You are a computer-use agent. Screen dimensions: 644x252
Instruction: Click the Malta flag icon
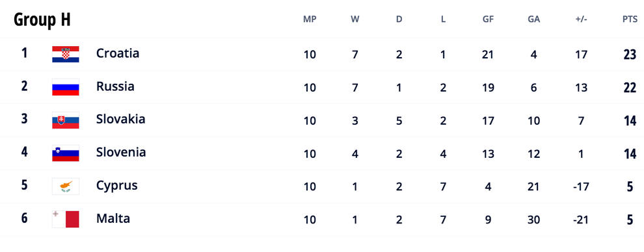(66, 220)
